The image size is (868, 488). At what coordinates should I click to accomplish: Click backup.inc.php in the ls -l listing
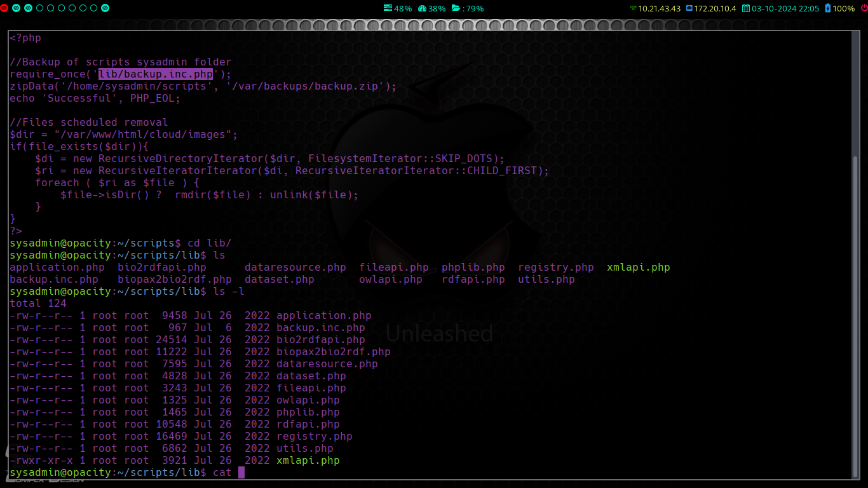tap(321, 328)
